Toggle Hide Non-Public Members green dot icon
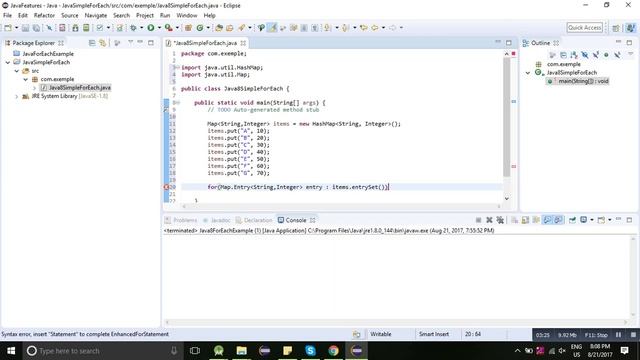 click(606, 55)
